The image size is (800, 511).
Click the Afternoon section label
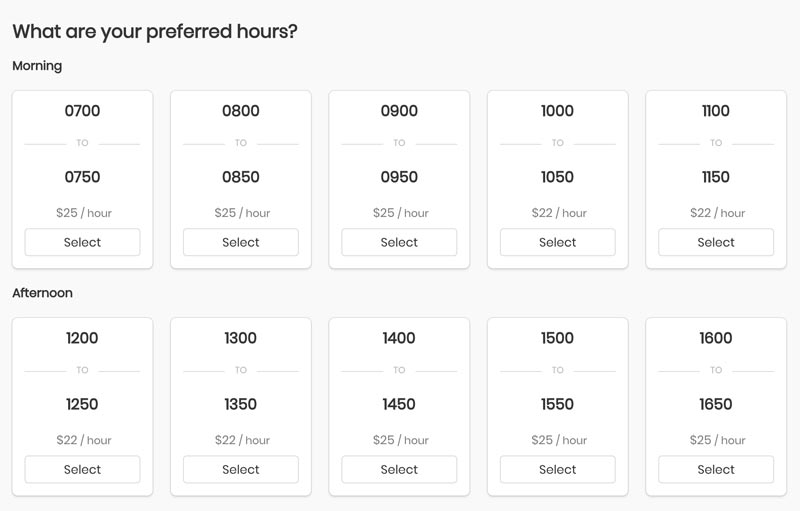click(x=42, y=293)
